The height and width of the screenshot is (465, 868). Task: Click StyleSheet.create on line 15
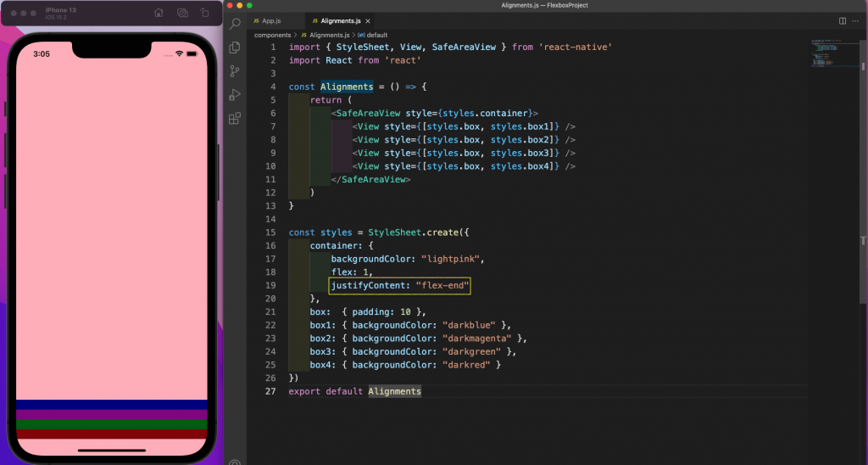click(413, 232)
